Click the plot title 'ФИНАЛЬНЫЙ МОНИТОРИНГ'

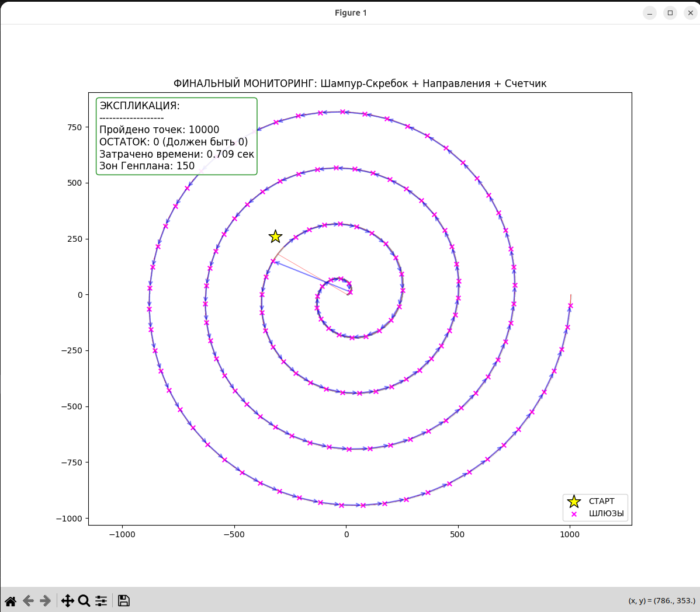point(244,84)
